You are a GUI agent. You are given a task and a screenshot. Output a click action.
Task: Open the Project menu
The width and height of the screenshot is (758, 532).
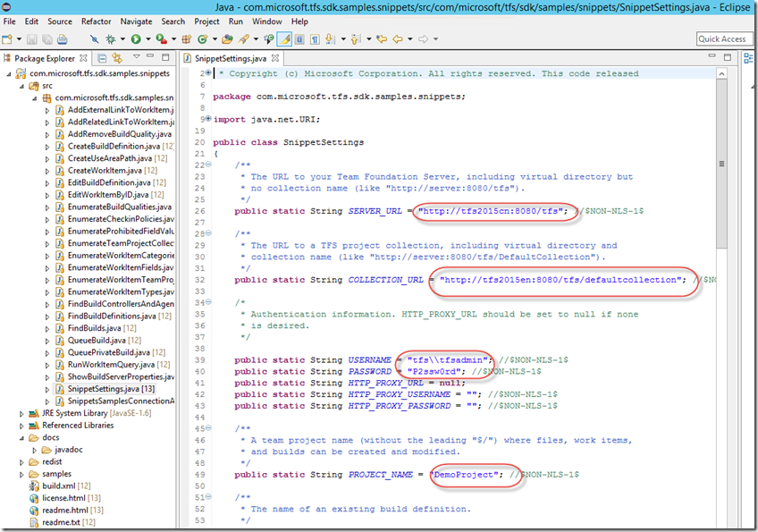coord(206,21)
